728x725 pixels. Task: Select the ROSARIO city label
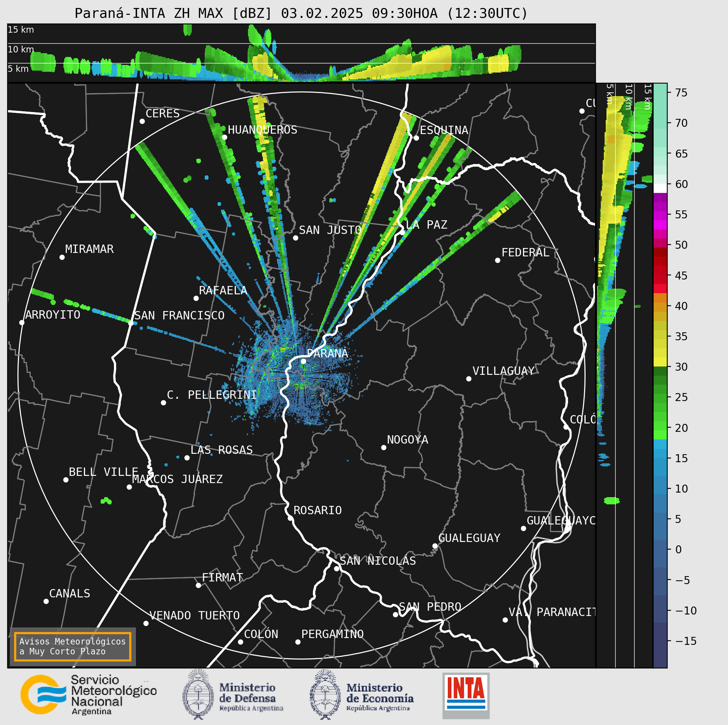(317, 510)
